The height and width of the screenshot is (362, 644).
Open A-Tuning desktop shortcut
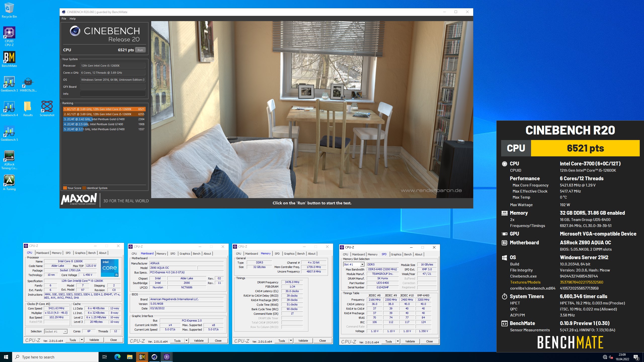pos(9,183)
